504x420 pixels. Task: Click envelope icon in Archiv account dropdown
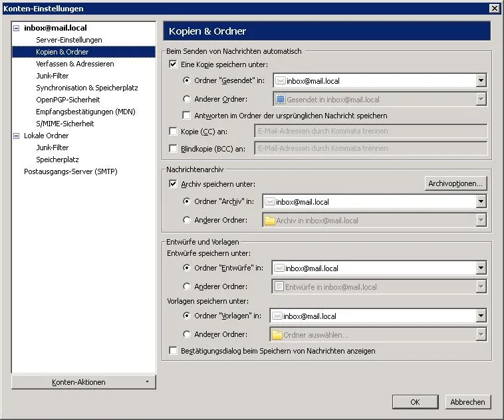pyautogui.click(x=270, y=202)
